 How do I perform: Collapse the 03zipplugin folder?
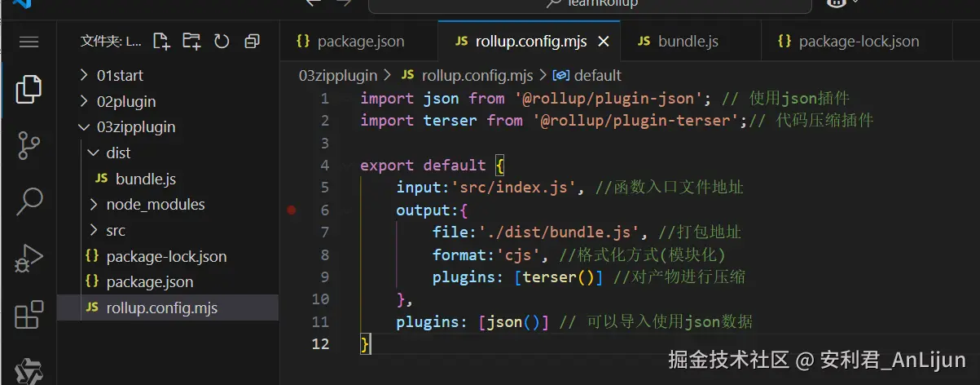pos(168,127)
